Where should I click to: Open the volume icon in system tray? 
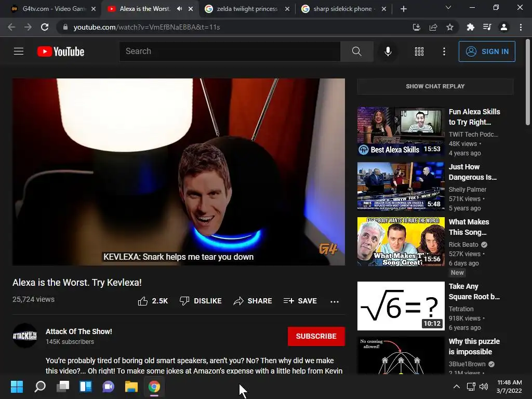(484, 387)
